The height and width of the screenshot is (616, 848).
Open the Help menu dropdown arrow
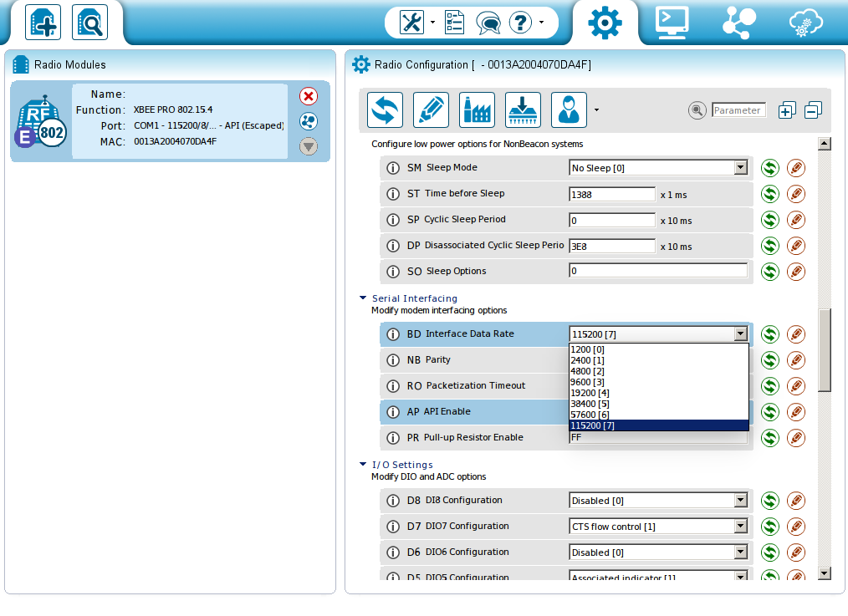(541, 23)
